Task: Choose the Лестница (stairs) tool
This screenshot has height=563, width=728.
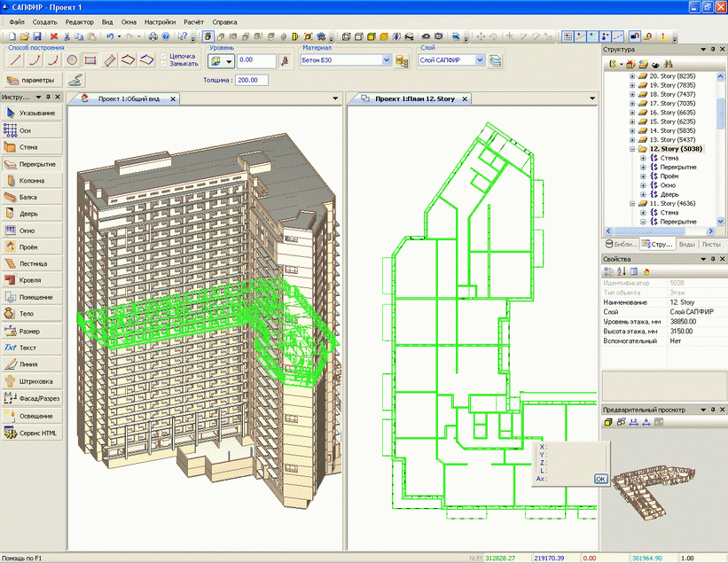Action: coord(32,263)
